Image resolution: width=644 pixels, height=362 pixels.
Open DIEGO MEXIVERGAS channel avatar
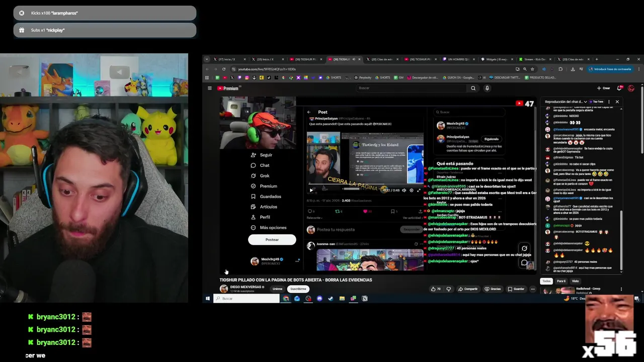pos(224,289)
